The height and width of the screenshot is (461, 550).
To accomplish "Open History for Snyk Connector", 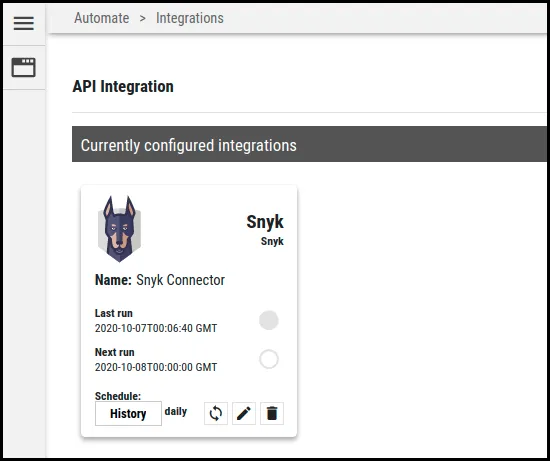I will pyautogui.click(x=128, y=413).
